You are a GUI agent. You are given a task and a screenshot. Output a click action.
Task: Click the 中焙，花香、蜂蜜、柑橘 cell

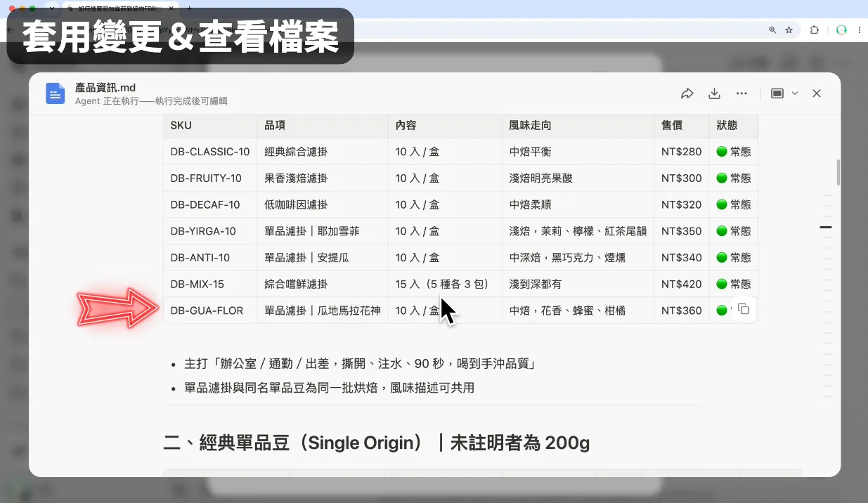pos(578,311)
